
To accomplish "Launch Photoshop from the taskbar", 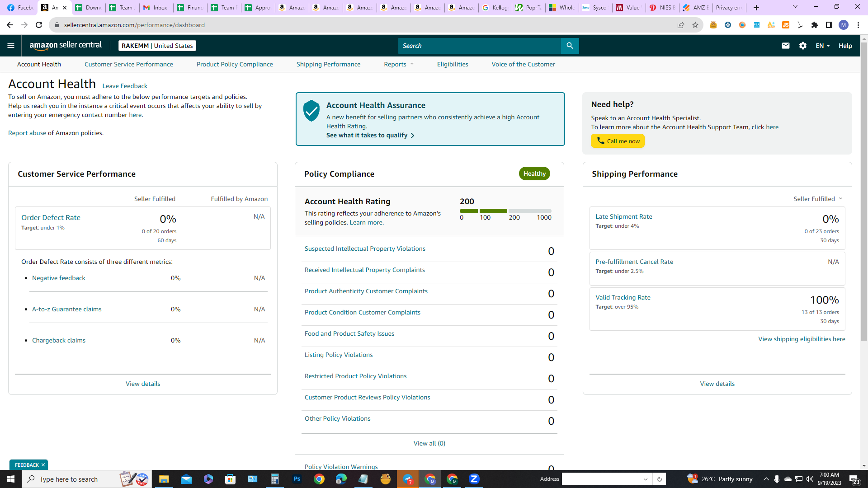I will pos(297,479).
